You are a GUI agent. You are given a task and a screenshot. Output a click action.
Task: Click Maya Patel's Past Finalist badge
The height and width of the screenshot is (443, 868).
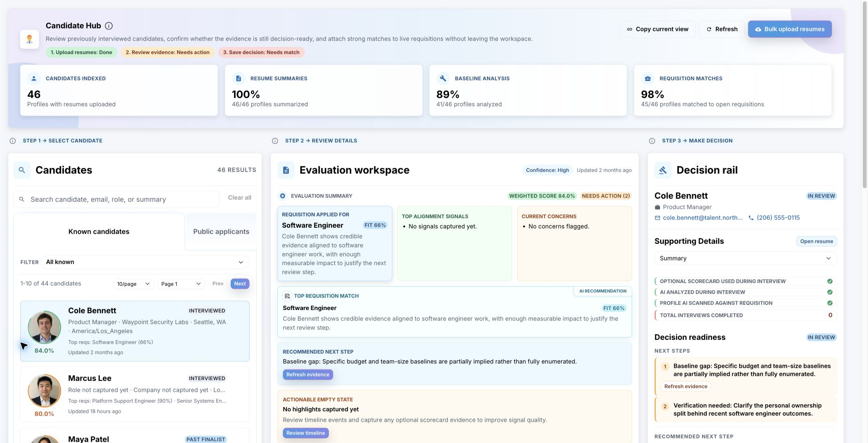[206, 439]
